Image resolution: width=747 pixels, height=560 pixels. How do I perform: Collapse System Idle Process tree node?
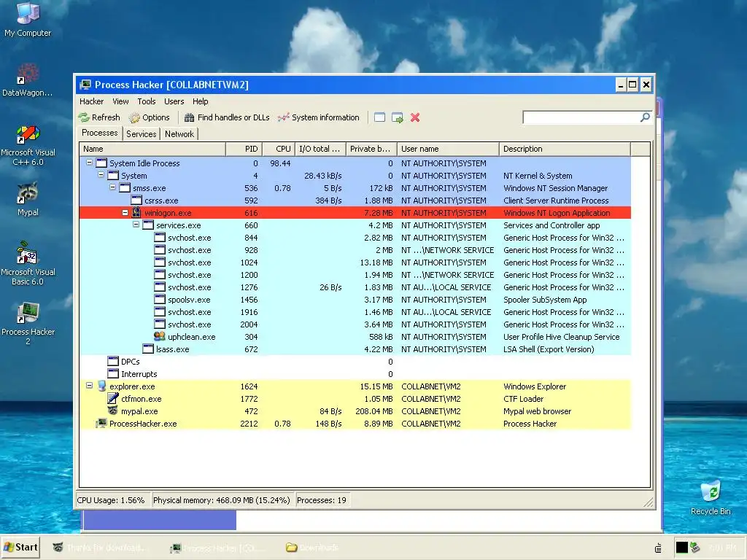click(89, 163)
